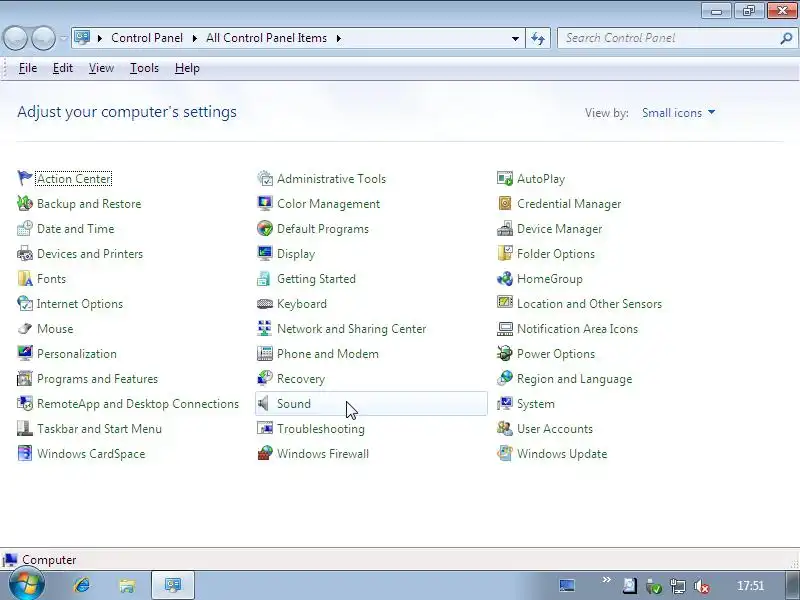Click the taskbar clock showing 17:51
Screen dimensions: 800x600
coord(751,586)
